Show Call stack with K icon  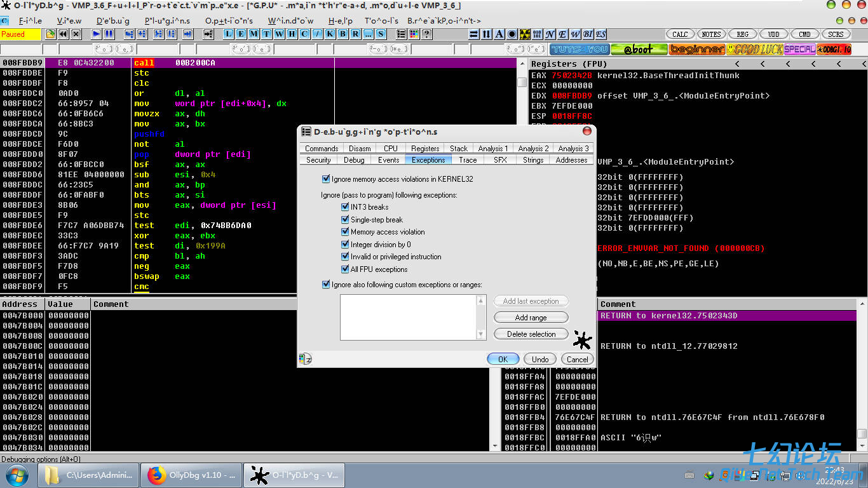[x=330, y=34]
